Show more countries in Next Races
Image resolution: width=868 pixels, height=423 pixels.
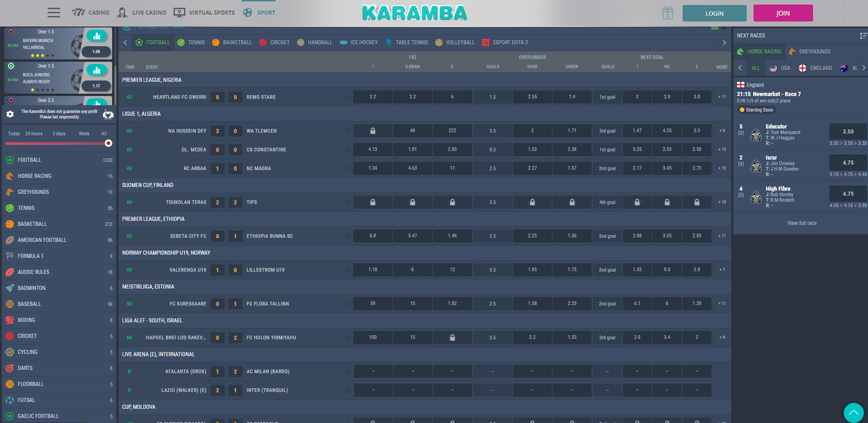pyautogui.click(x=863, y=68)
